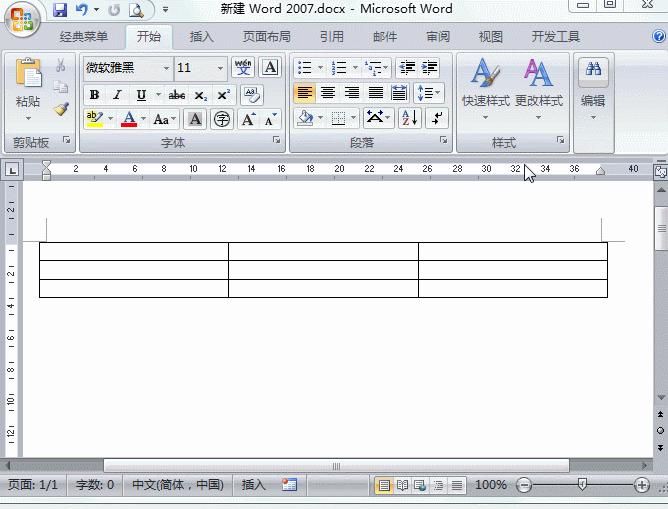Click macro recording status bar icon
The image size is (668, 509).
coord(289,485)
